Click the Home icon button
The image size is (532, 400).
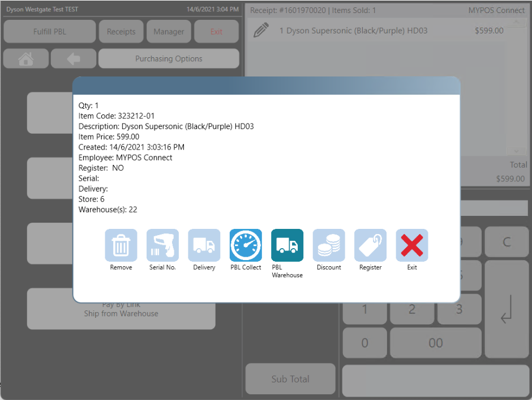(26, 59)
